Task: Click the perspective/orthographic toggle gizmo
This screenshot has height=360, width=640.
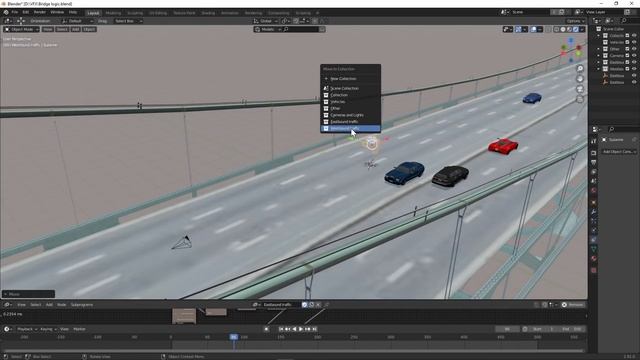Action: [x=580, y=99]
